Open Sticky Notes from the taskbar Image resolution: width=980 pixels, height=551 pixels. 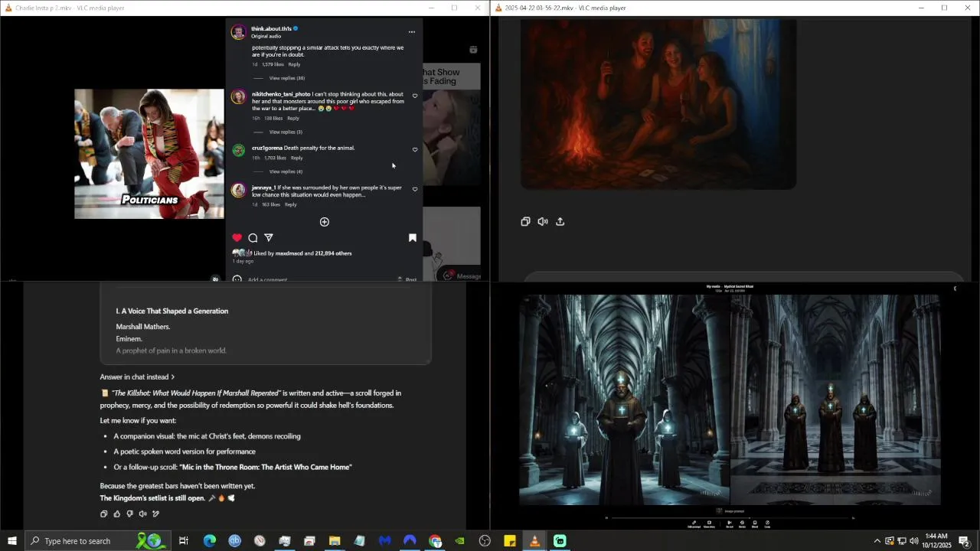[510, 541]
